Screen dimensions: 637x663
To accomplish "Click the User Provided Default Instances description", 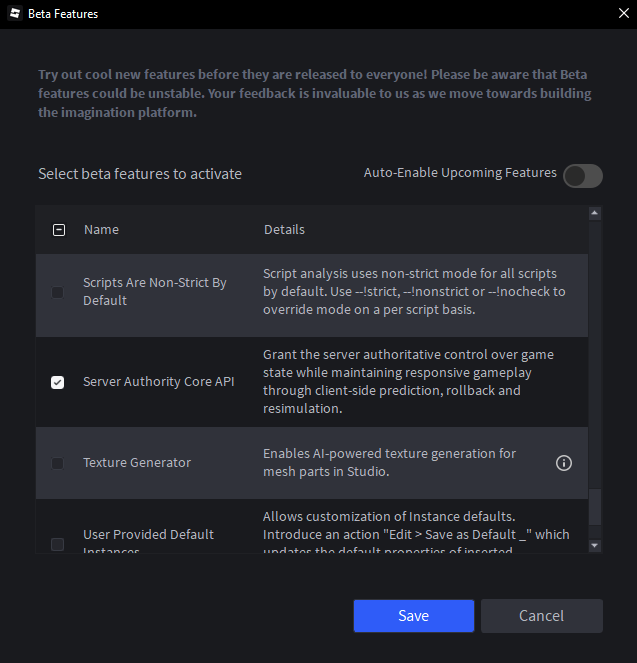I will (415, 534).
